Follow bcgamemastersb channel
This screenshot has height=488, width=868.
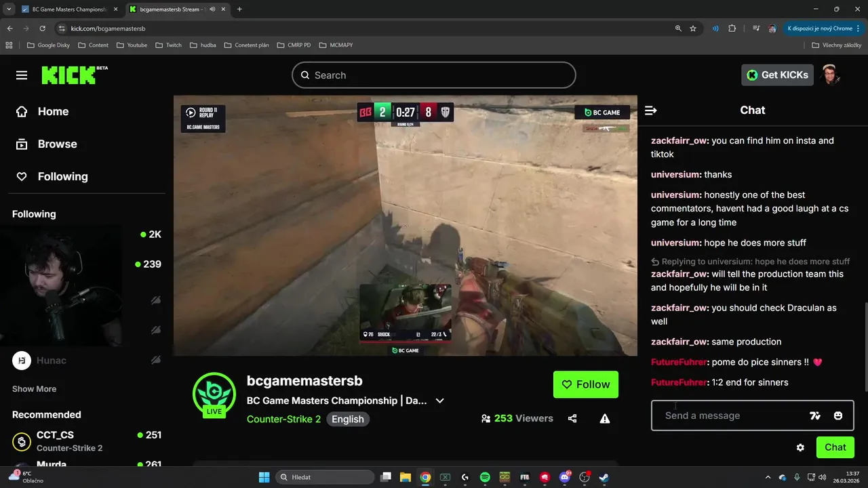[x=586, y=384]
